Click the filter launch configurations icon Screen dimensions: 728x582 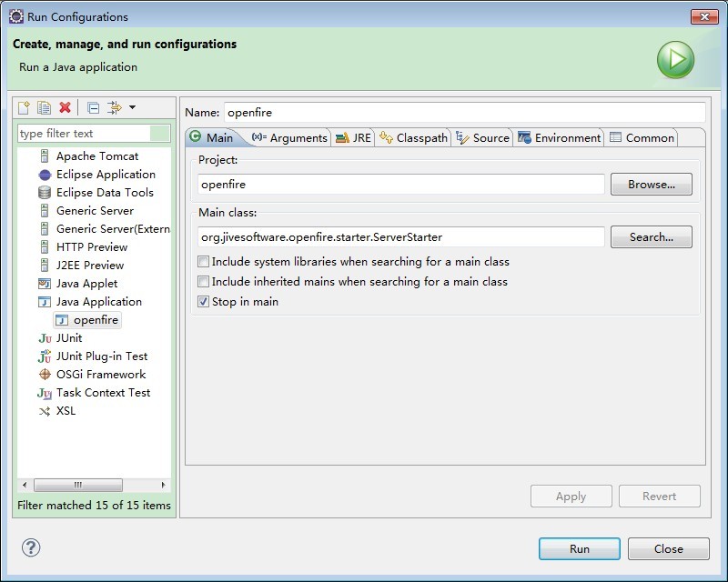(x=114, y=107)
